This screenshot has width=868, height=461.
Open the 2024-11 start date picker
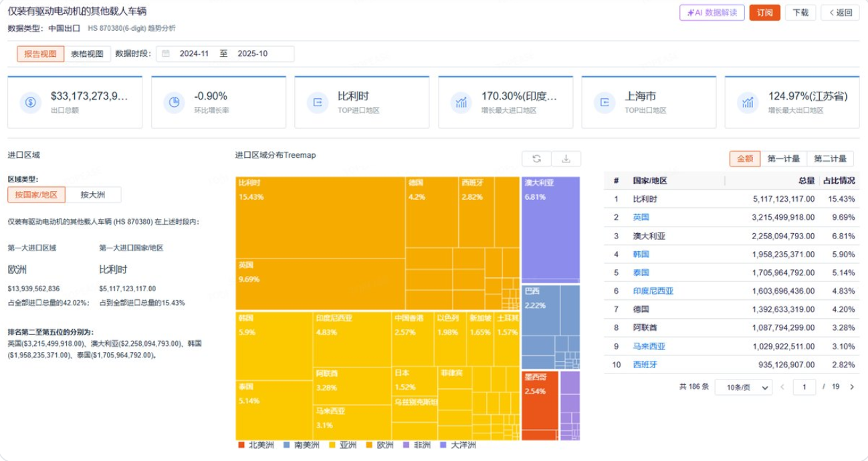tap(194, 54)
